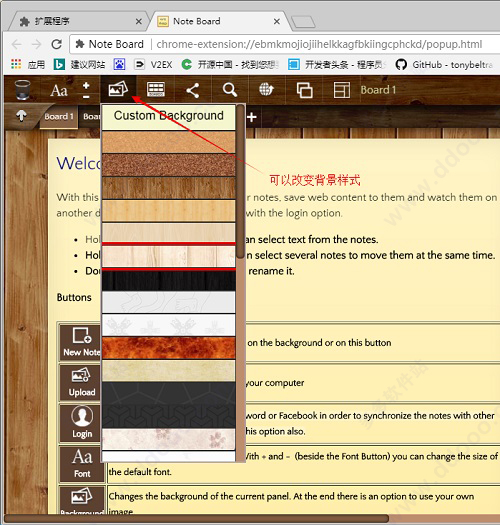Image resolution: width=500 pixels, height=525 pixels.
Task: Click the Board 1 title label
Action: [x=378, y=90]
